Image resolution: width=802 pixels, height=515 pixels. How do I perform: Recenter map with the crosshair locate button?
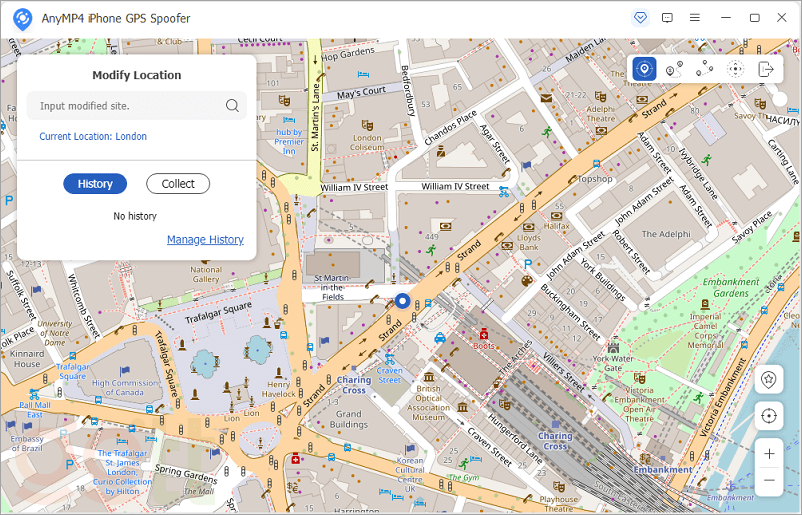768,415
